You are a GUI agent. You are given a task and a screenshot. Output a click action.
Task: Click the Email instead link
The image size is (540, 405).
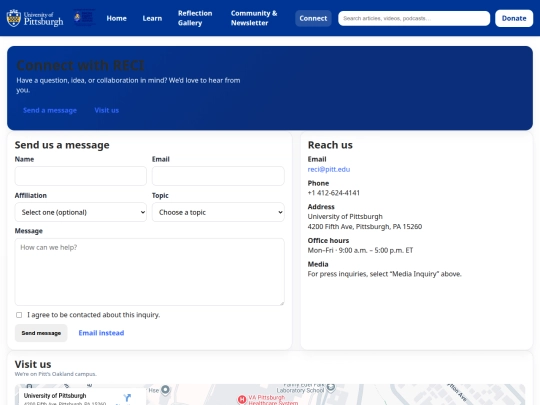[x=101, y=333]
